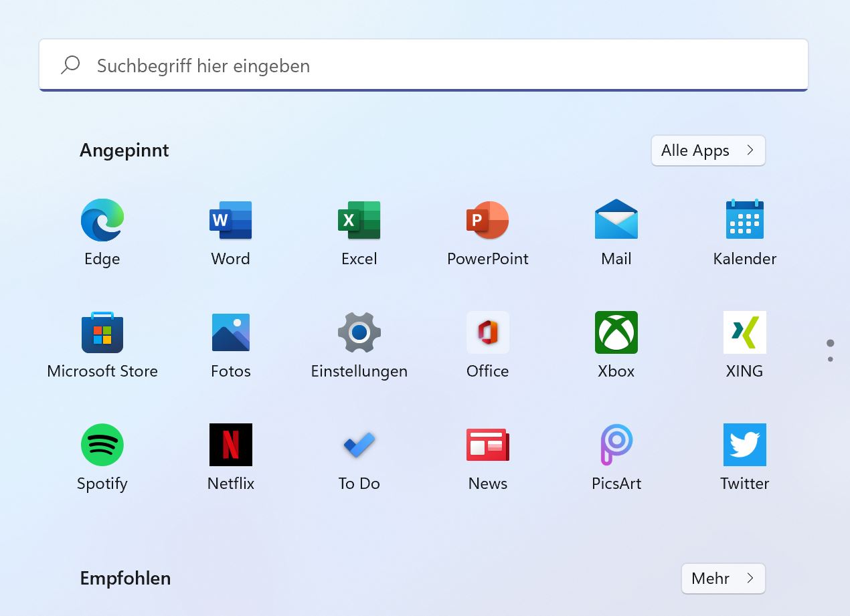Click the Angepinnt heading
Image resolution: width=850 pixels, height=616 pixels.
point(124,150)
